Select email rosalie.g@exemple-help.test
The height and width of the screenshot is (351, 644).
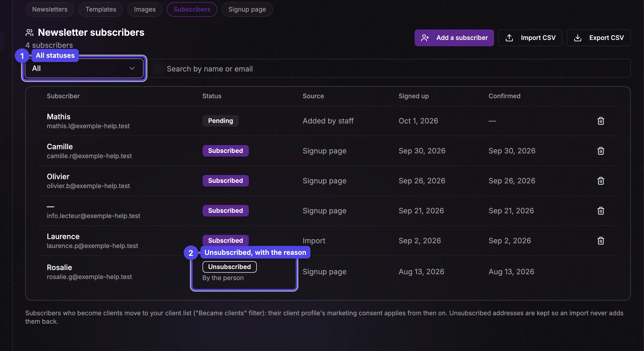pos(89,277)
